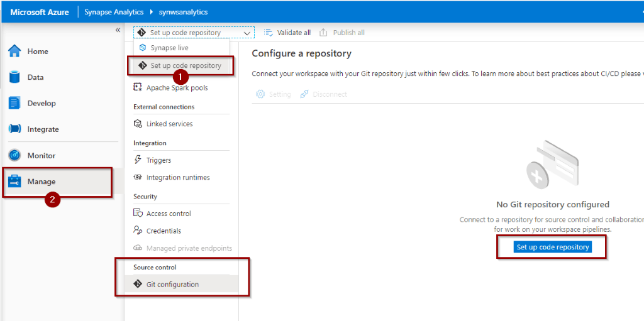
Task: Click synwsanalytics workspace breadcrumb
Action: pos(183,12)
